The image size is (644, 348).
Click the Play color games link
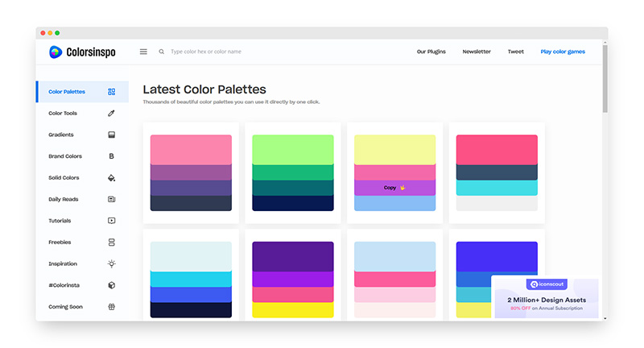coord(563,52)
